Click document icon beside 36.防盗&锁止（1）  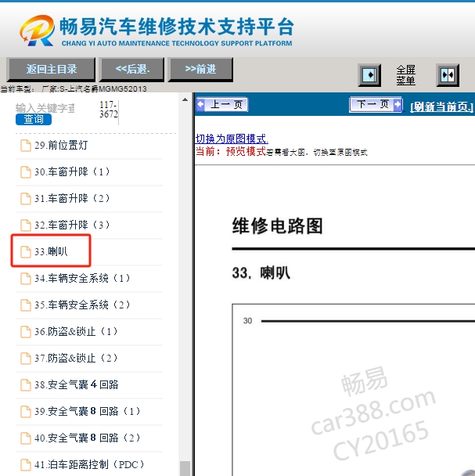pyautogui.click(x=26, y=331)
